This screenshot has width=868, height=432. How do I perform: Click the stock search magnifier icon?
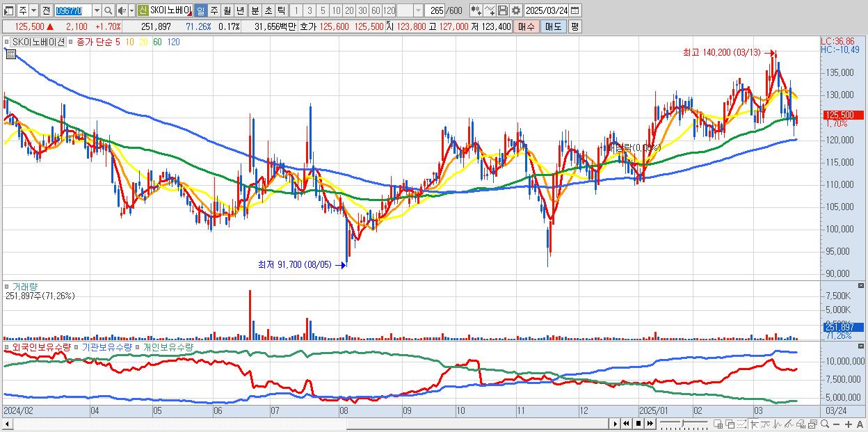tap(108, 10)
